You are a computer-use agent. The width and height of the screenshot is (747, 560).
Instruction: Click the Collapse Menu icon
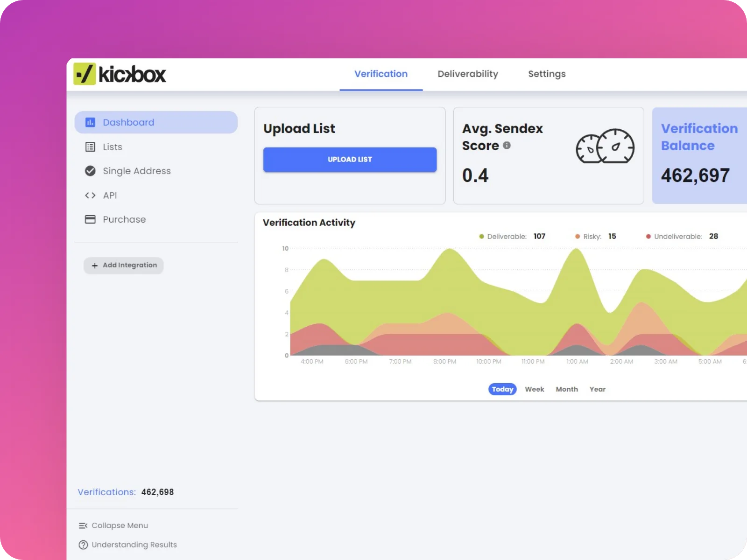(x=83, y=525)
